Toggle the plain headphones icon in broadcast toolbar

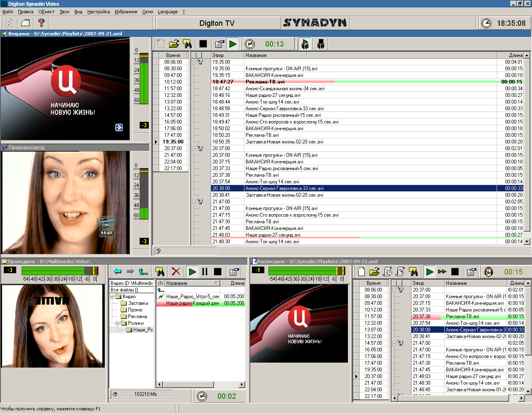pyautogui.click(x=320, y=44)
